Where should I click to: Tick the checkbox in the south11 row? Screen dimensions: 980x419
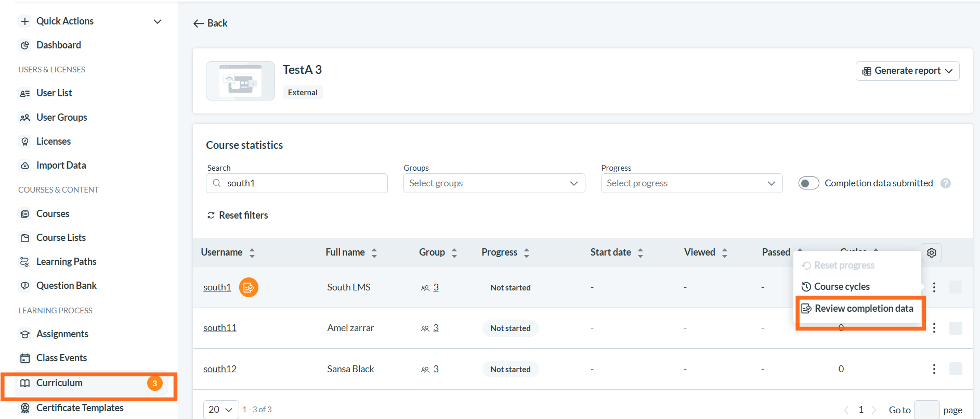[956, 328]
